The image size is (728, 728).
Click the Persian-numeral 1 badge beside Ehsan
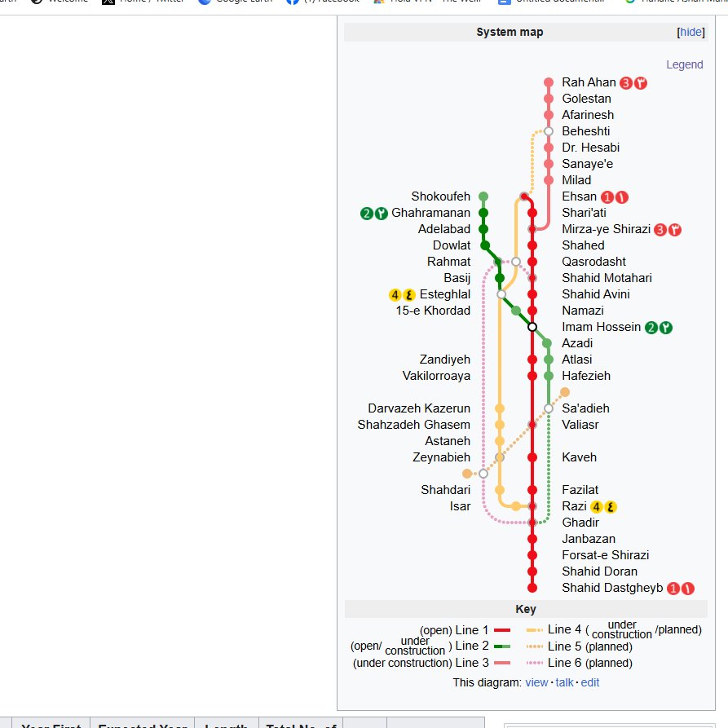coord(622,197)
